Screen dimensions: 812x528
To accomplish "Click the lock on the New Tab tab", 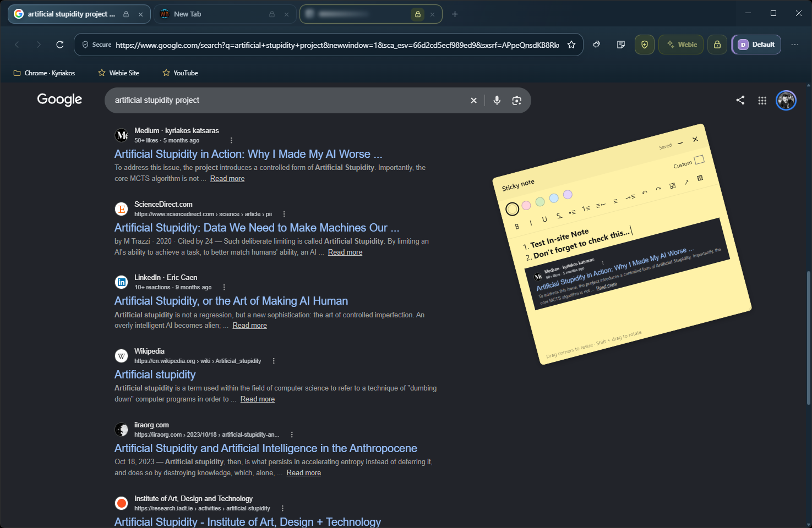I will click(x=272, y=14).
